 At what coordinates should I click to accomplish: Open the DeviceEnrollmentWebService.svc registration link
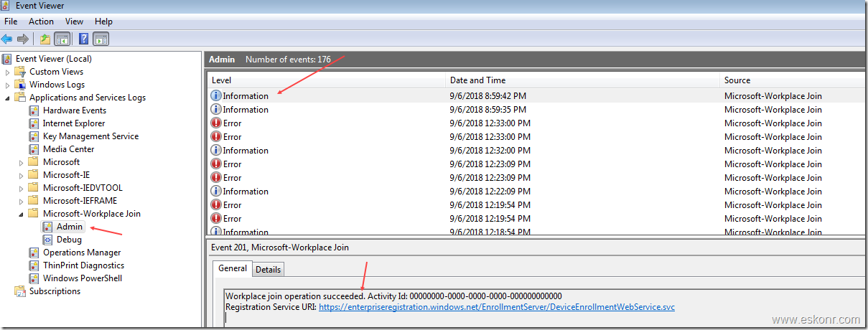496,307
